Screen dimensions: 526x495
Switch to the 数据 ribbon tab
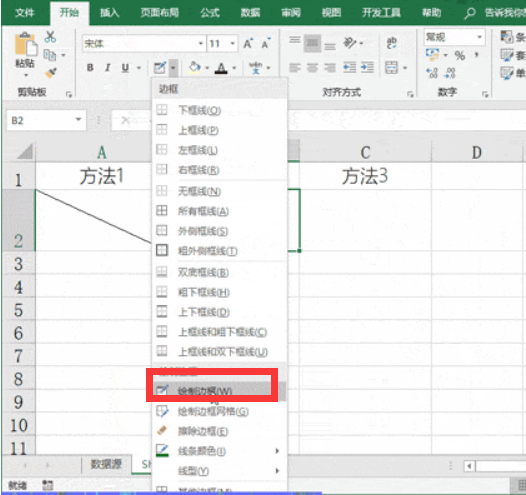click(x=250, y=13)
